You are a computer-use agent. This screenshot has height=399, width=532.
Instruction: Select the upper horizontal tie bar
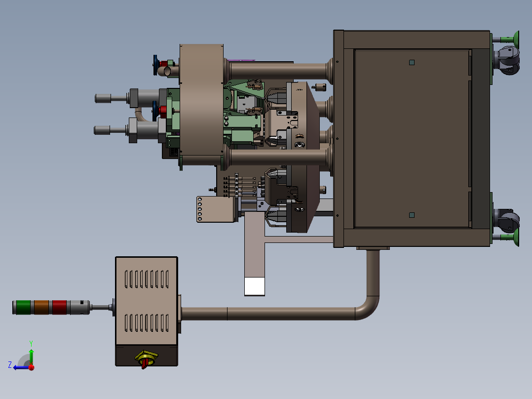click(x=278, y=71)
